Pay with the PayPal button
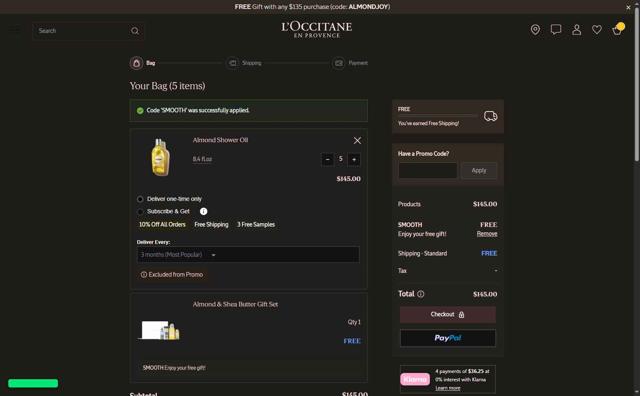 448,338
